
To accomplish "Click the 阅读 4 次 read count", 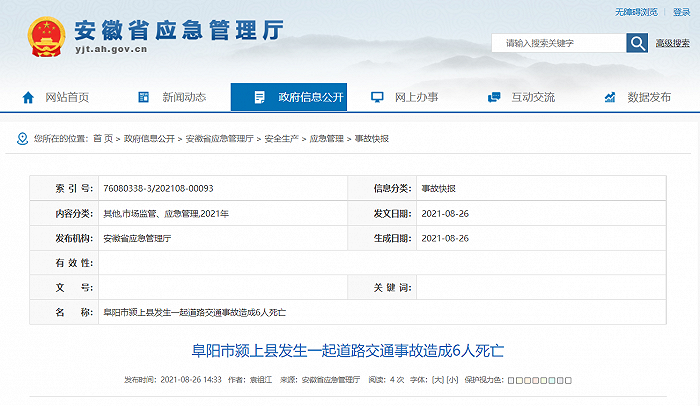I will (386, 380).
